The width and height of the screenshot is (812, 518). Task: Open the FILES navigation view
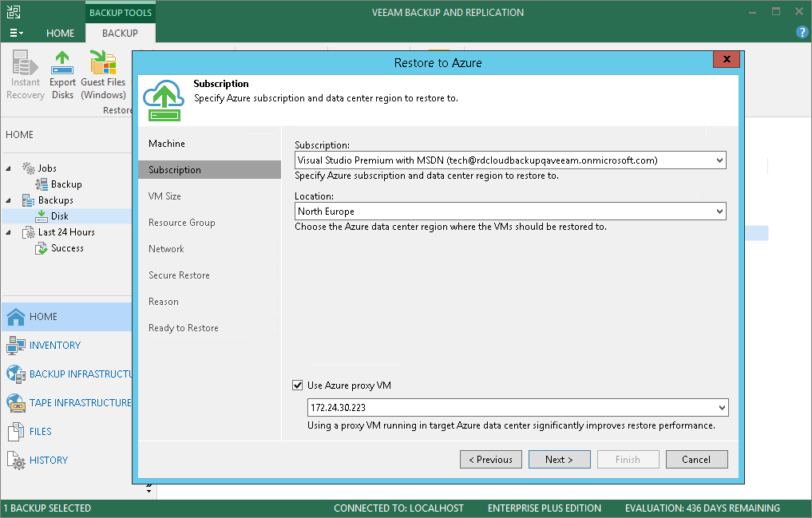pyautogui.click(x=67, y=432)
